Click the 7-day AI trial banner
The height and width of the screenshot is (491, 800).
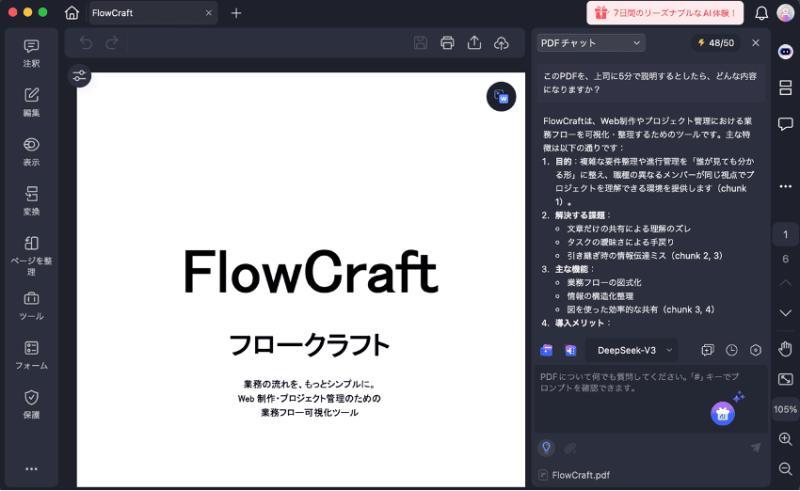[x=665, y=13]
